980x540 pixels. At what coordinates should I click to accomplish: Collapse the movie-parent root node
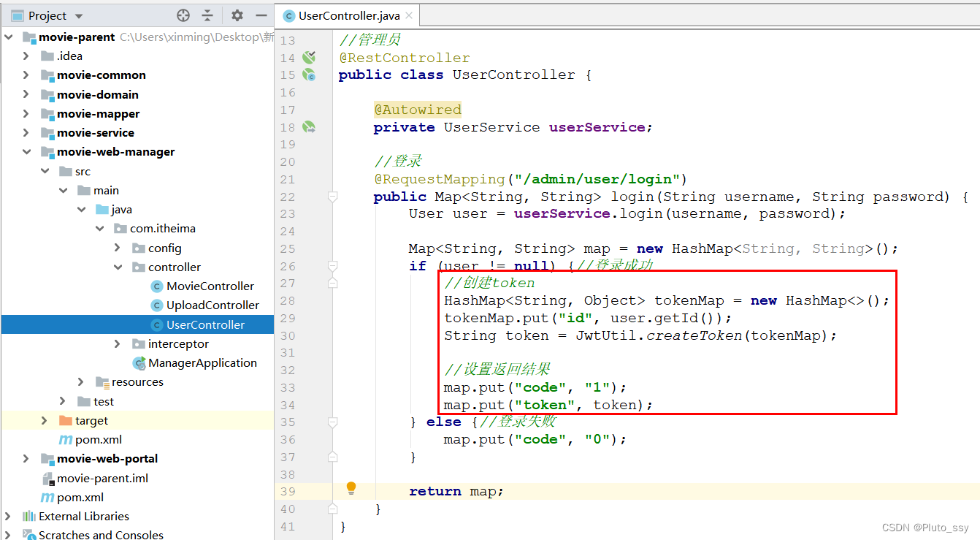coord(8,37)
